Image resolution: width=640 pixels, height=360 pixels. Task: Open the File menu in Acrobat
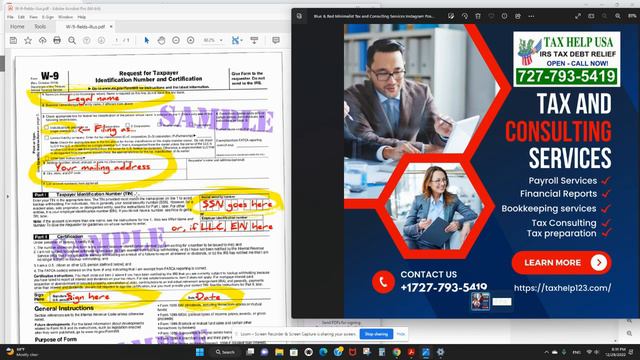(10, 17)
